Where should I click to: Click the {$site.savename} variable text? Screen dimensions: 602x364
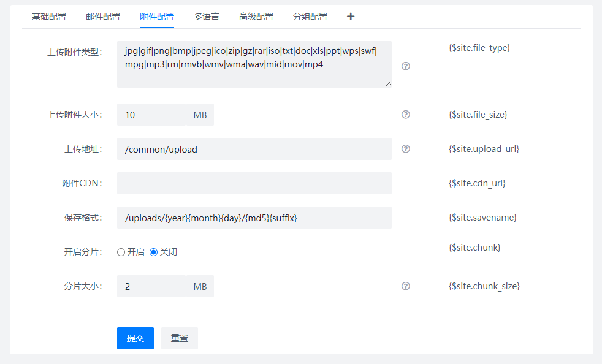pos(482,218)
